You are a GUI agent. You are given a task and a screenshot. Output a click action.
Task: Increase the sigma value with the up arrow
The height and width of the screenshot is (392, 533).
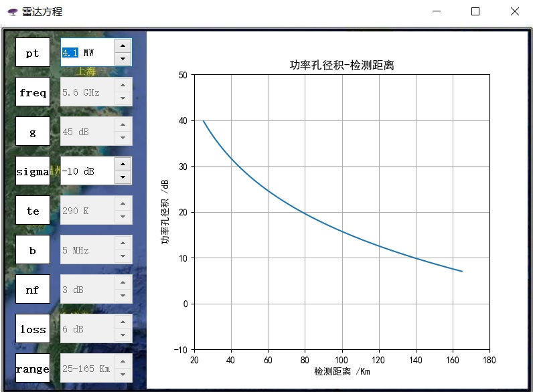(x=123, y=164)
